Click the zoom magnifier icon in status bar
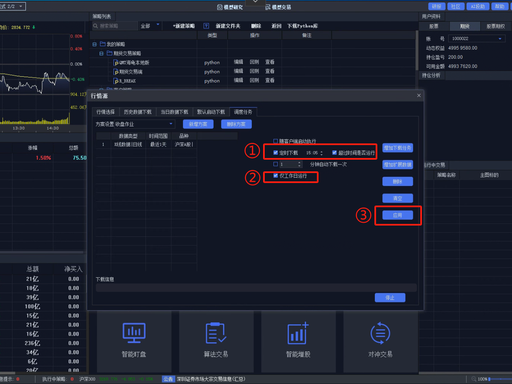This screenshot has width=512, height=384. click(x=474, y=379)
